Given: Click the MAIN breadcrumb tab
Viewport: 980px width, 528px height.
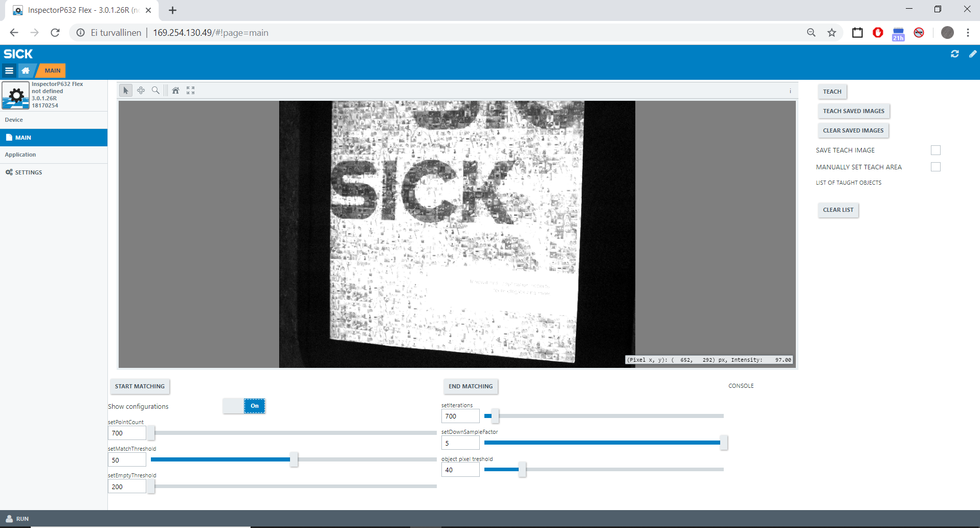Looking at the screenshot, I should [x=52, y=71].
